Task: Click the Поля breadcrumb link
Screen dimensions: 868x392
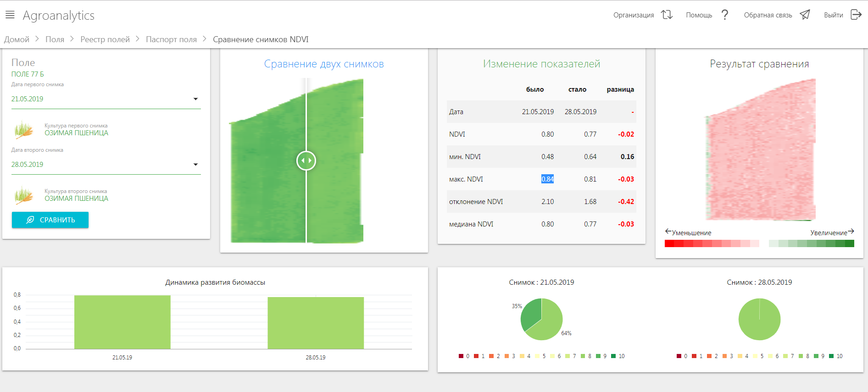Action: [55, 39]
